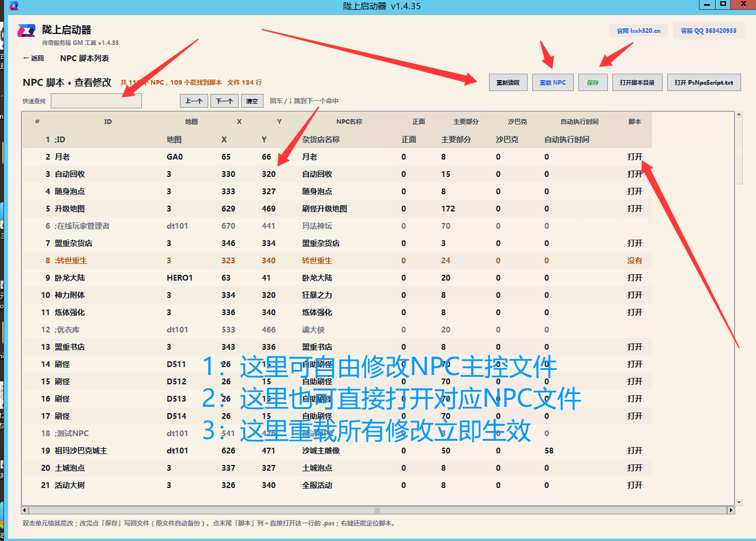756x541 pixels.
Task: Click the up arrow of the vertical scrollbar
Action: coord(739,115)
